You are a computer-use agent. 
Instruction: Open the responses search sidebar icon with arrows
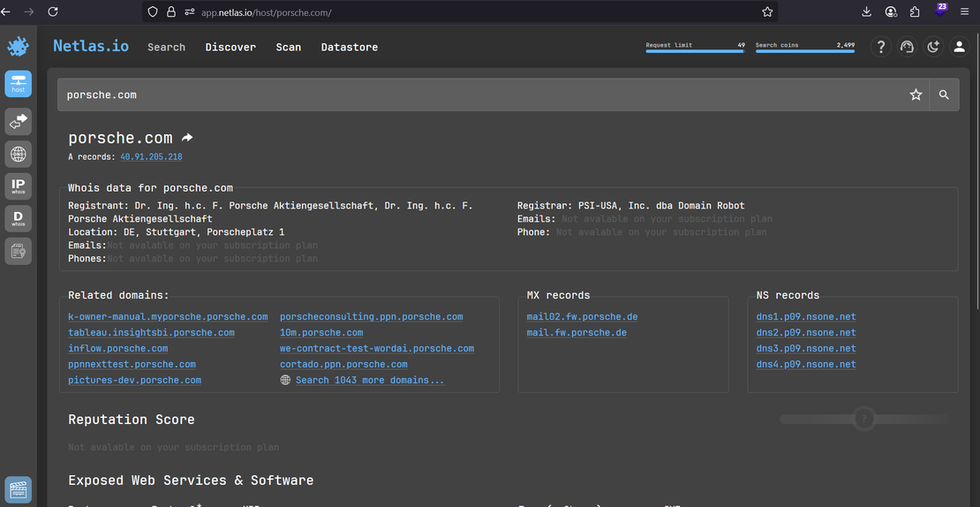pos(18,121)
